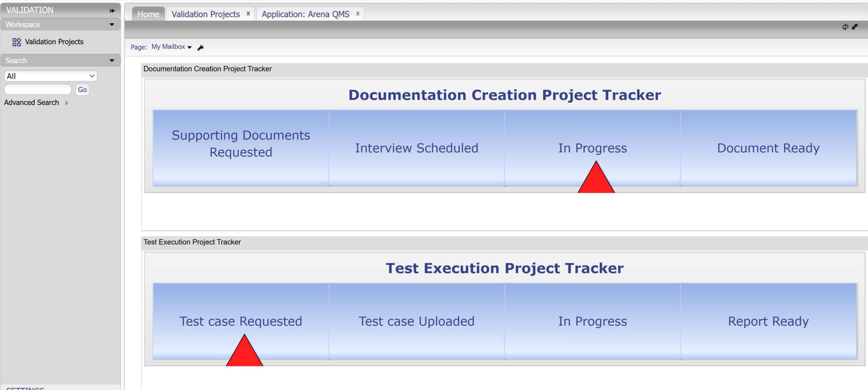
Task: Collapse the Validation sidebar panel
Action: click(112, 11)
